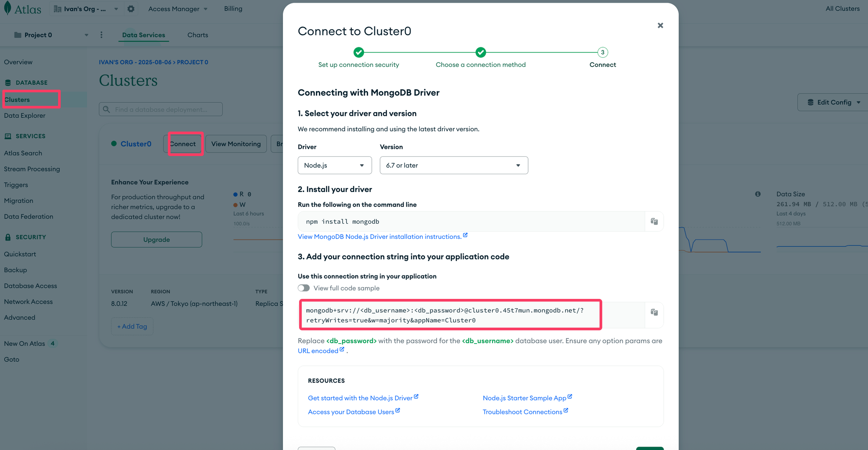Expand the Access Manager dropdown
This screenshot has width=868, height=450.
(x=178, y=9)
